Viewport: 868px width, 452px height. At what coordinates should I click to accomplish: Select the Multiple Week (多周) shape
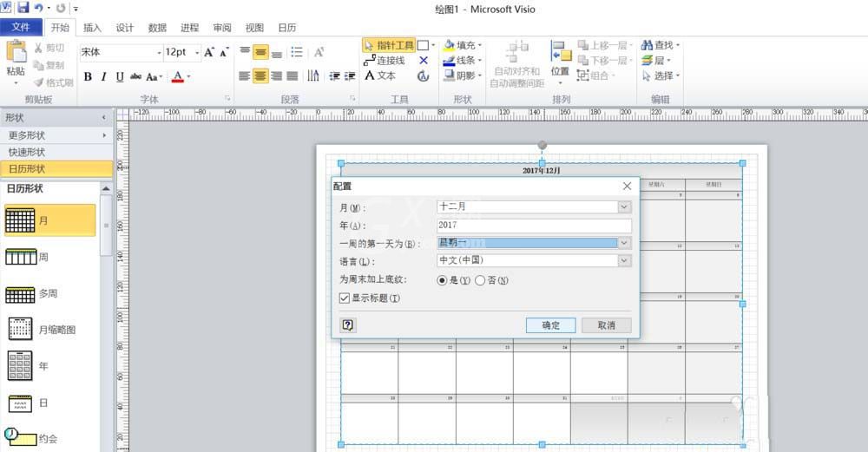[31, 294]
